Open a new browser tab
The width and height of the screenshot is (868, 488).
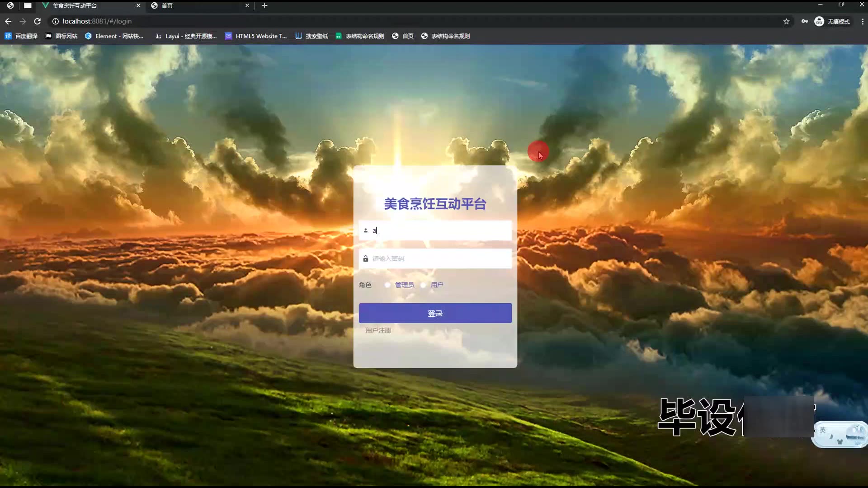coord(264,5)
